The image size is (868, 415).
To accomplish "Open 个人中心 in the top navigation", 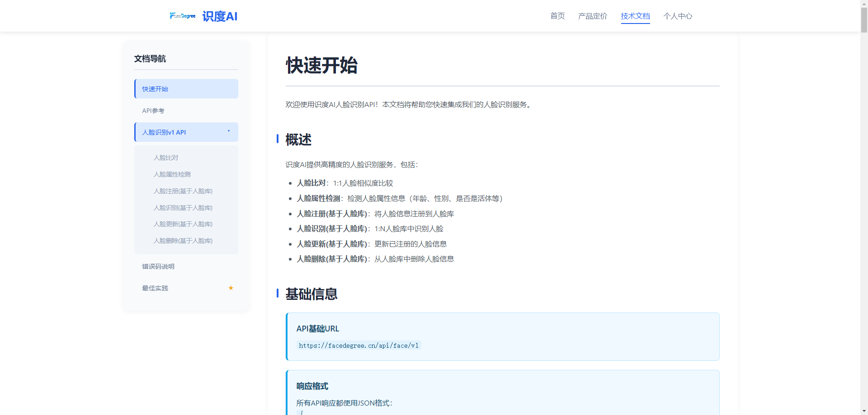I will [x=677, y=16].
